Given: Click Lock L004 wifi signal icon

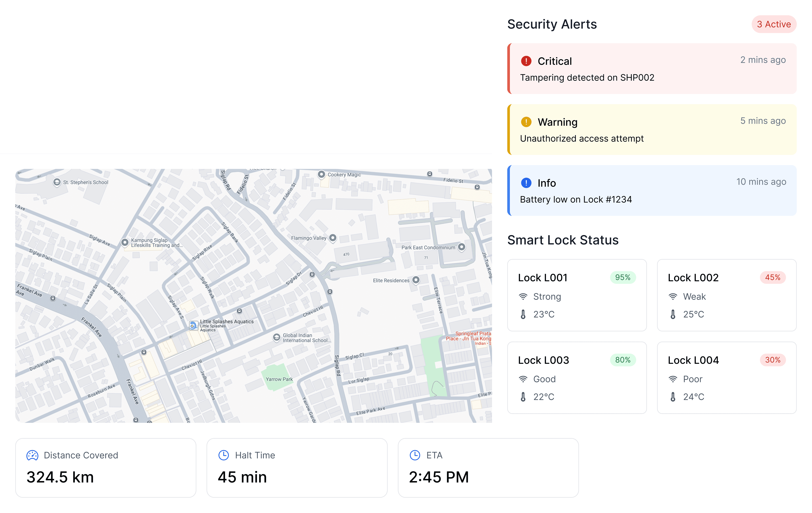Looking at the screenshot, I should (x=673, y=379).
